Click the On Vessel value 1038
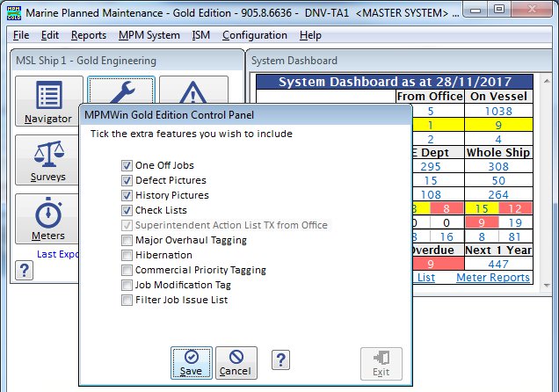 pyautogui.click(x=498, y=112)
